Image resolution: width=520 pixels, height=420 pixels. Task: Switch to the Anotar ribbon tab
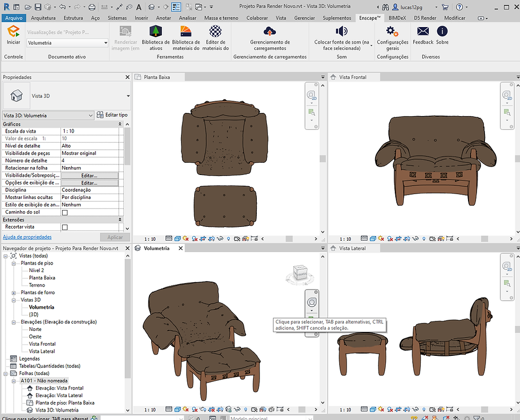pos(163,18)
